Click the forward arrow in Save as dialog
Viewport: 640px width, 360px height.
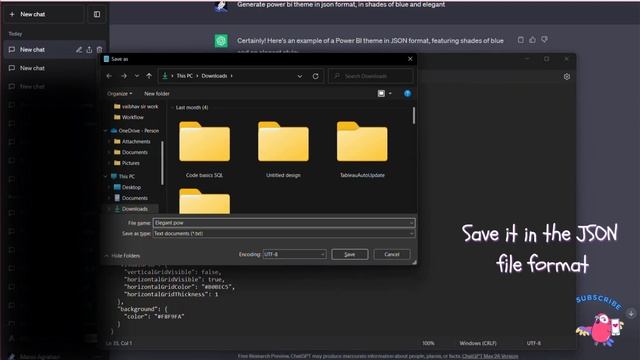[124, 76]
